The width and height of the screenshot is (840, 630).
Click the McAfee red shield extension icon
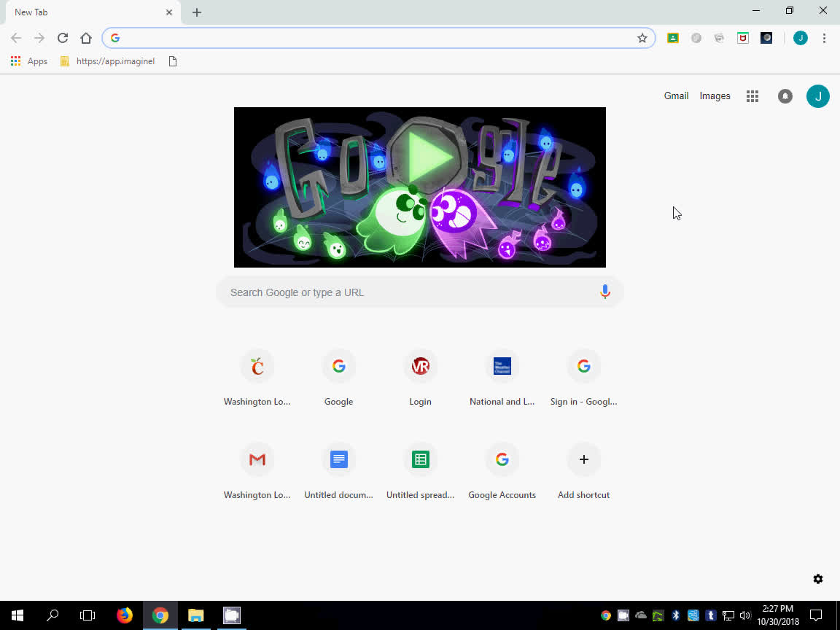coord(743,38)
